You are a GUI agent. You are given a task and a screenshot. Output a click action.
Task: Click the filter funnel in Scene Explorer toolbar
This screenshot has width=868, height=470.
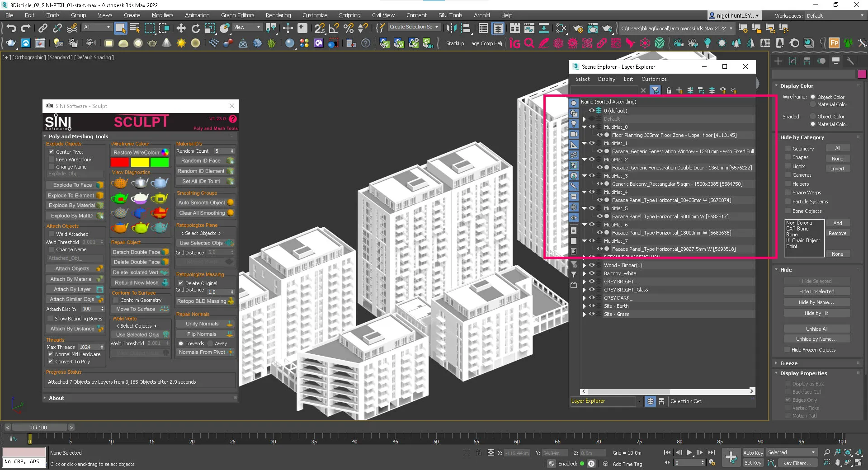[x=655, y=90]
